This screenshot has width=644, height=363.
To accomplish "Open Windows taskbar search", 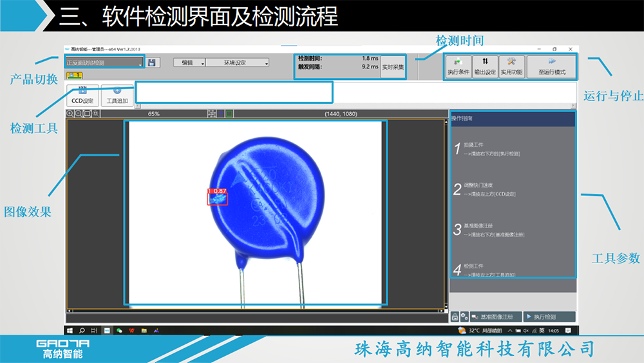I will [82, 331].
